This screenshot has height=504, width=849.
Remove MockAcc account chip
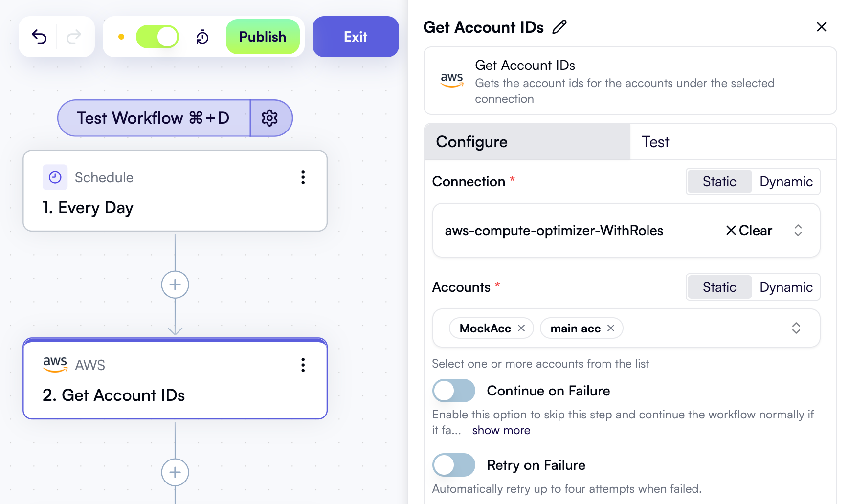521,328
